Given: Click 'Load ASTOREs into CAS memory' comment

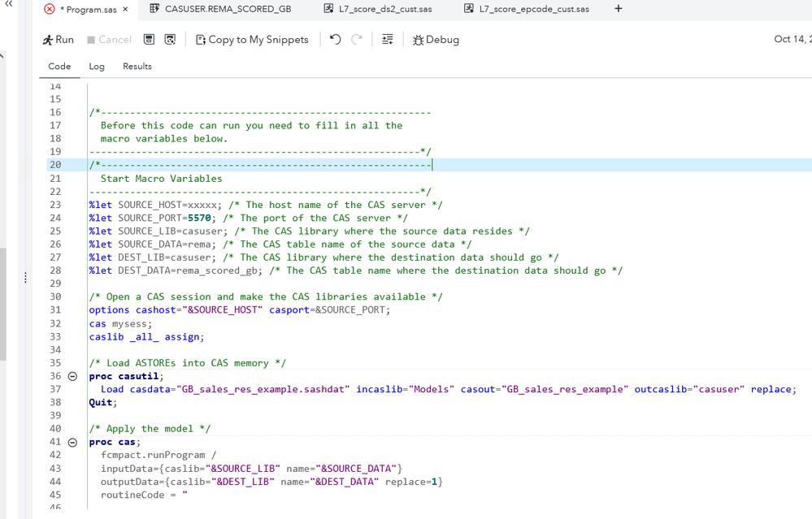Looking at the screenshot, I should [188, 363].
